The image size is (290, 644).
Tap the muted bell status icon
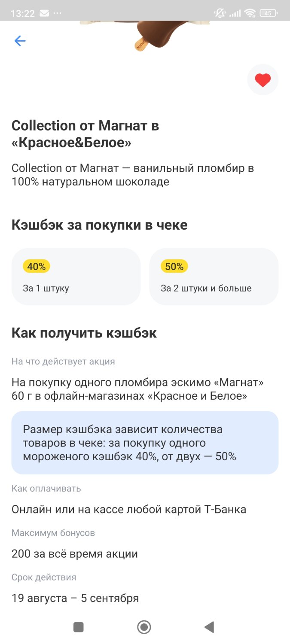coord(220,13)
